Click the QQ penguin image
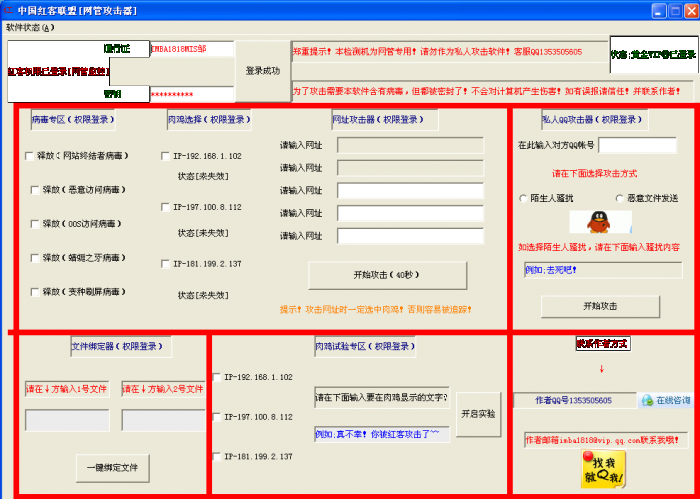Image resolution: width=700 pixels, height=499 pixels. click(x=600, y=222)
